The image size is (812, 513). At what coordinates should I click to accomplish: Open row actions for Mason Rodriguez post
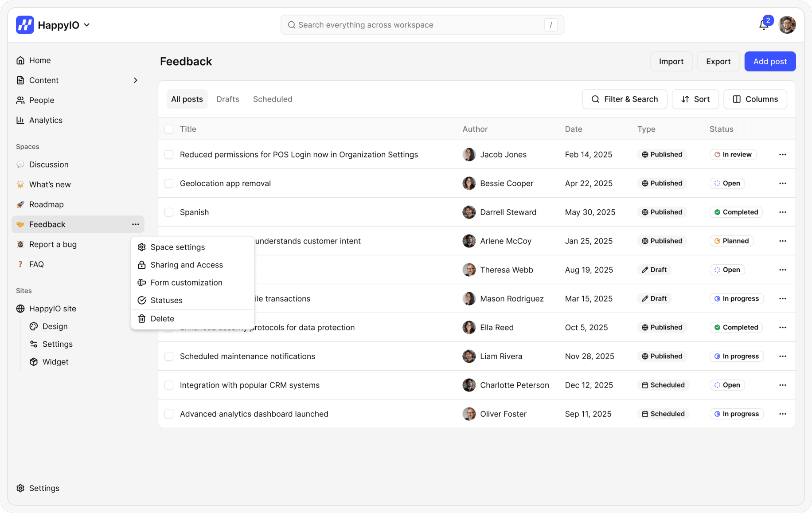783,298
